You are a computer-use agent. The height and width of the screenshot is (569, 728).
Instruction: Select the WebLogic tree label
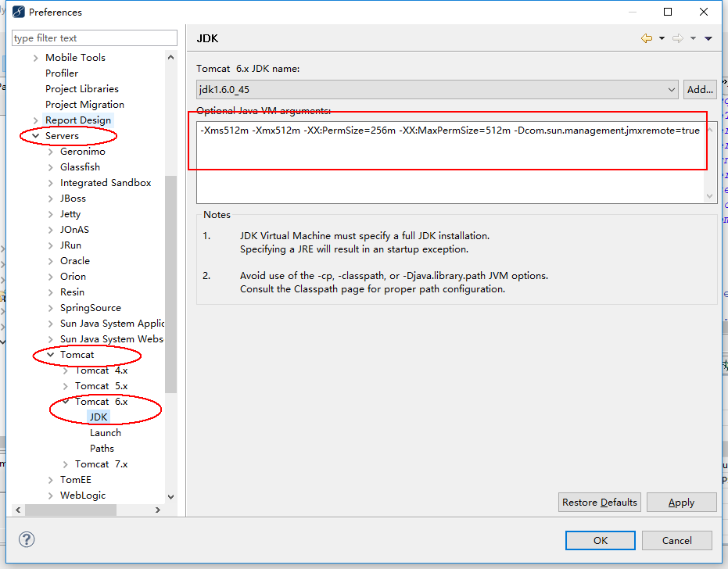(83, 496)
